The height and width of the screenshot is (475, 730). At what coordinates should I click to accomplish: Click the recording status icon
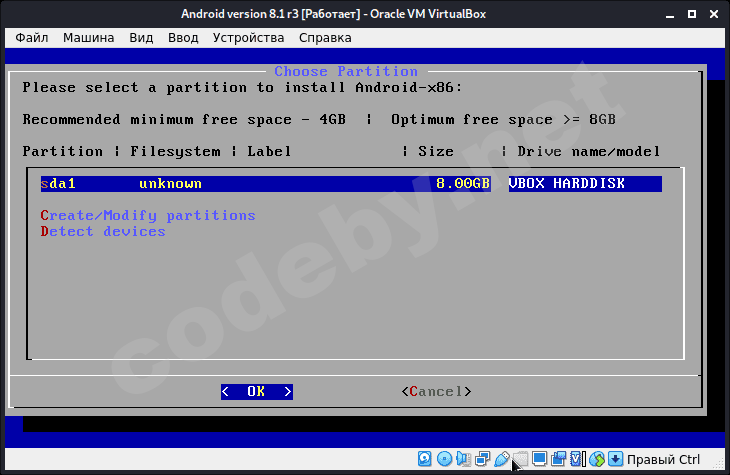pos(558,459)
